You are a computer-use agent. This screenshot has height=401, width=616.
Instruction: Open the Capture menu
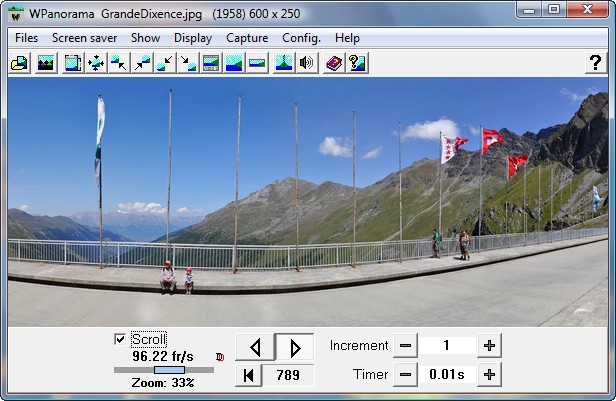click(x=247, y=38)
